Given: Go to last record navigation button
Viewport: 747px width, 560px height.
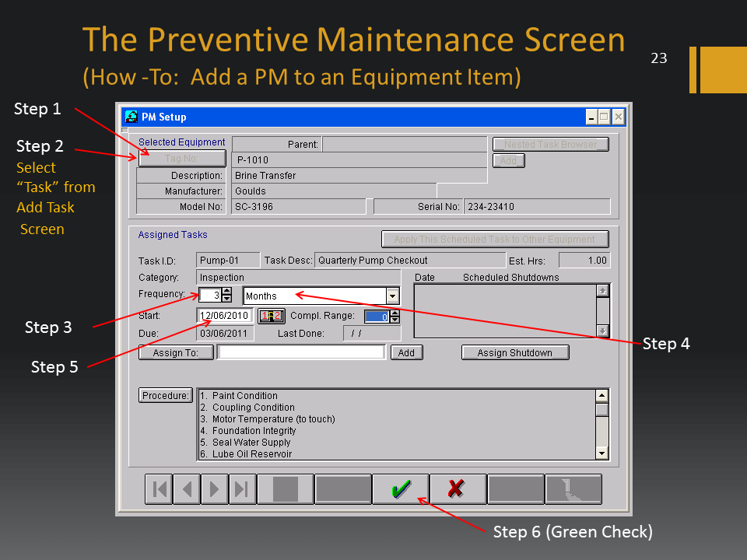Looking at the screenshot, I should 242,488.
